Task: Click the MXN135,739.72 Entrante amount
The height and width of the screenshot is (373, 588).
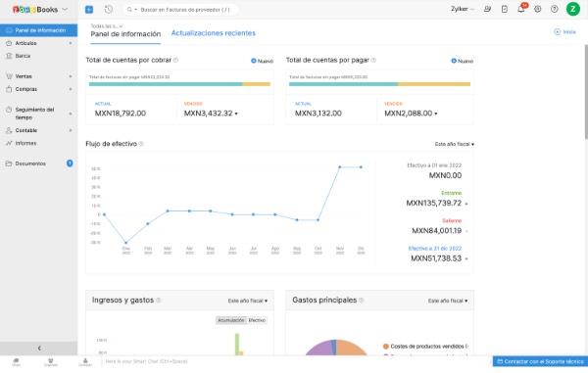Action: coord(434,203)
